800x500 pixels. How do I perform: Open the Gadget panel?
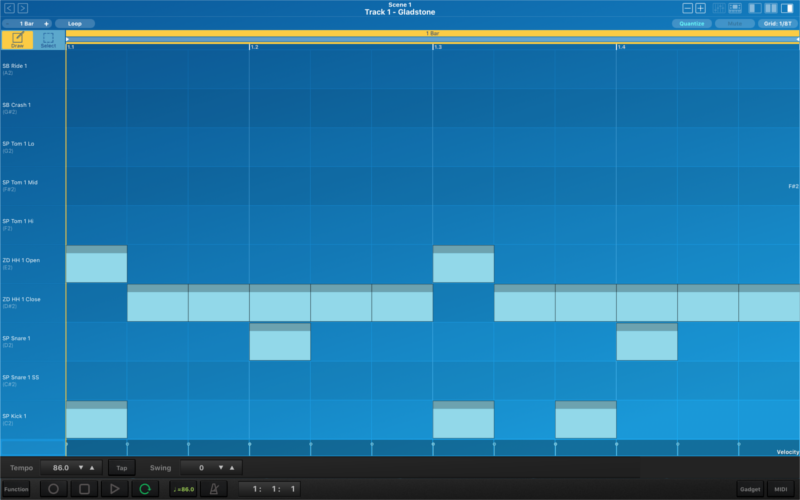(x=749, y=489)
